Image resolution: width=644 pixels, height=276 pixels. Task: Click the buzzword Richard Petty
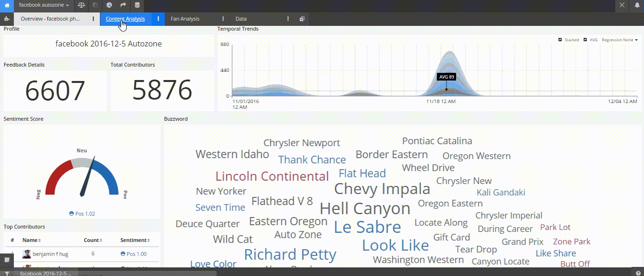[x=290, y=254]
